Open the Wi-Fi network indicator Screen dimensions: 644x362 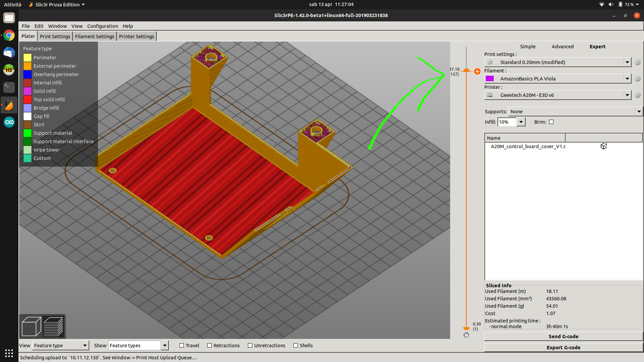[601, 4]
